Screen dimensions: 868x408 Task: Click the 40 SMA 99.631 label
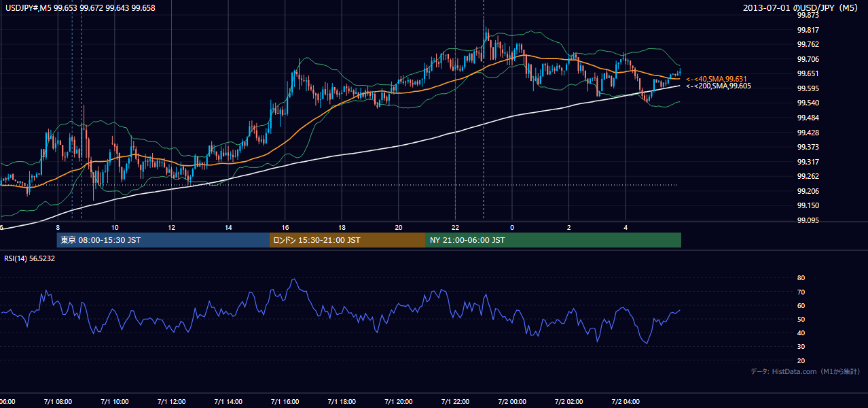[717, 79]
